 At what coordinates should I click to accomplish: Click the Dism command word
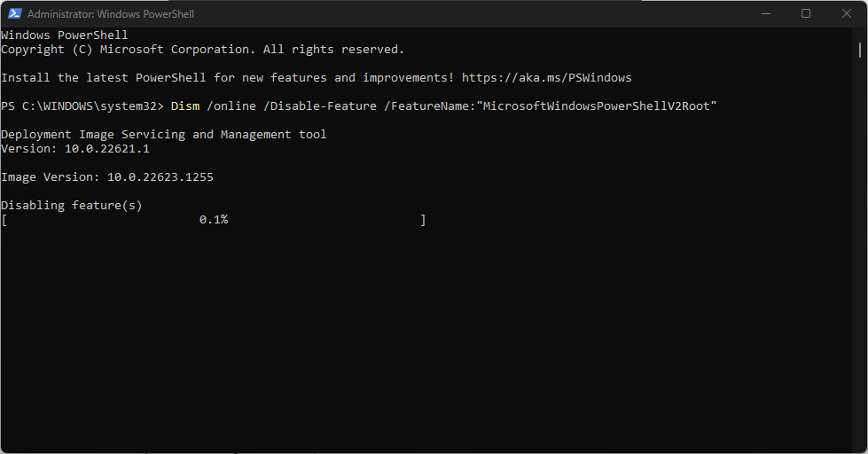click(185, 106)
